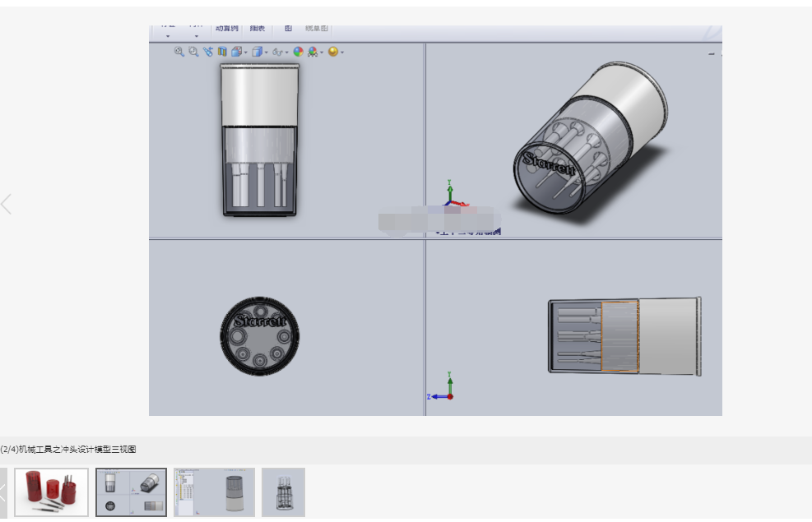Click the isometric Starrett model in the top-right viewport
The width and height of the screenshot is (812, 522).
click(x=591, y=139)
